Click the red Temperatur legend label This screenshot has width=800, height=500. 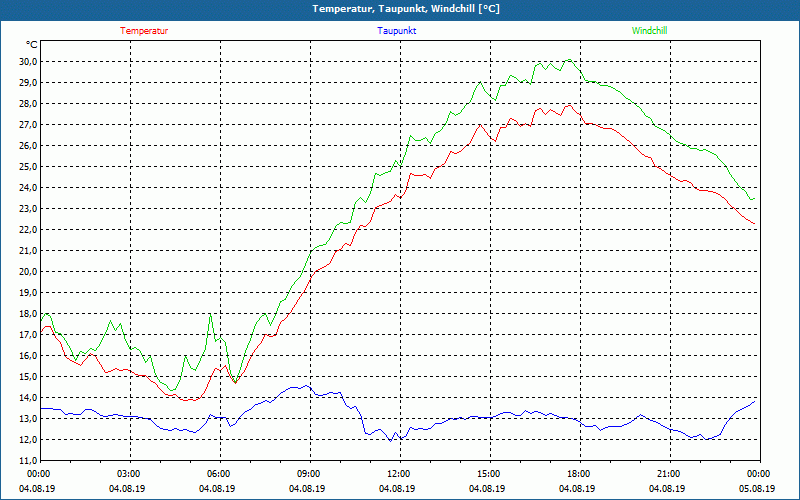click(144, 31)
